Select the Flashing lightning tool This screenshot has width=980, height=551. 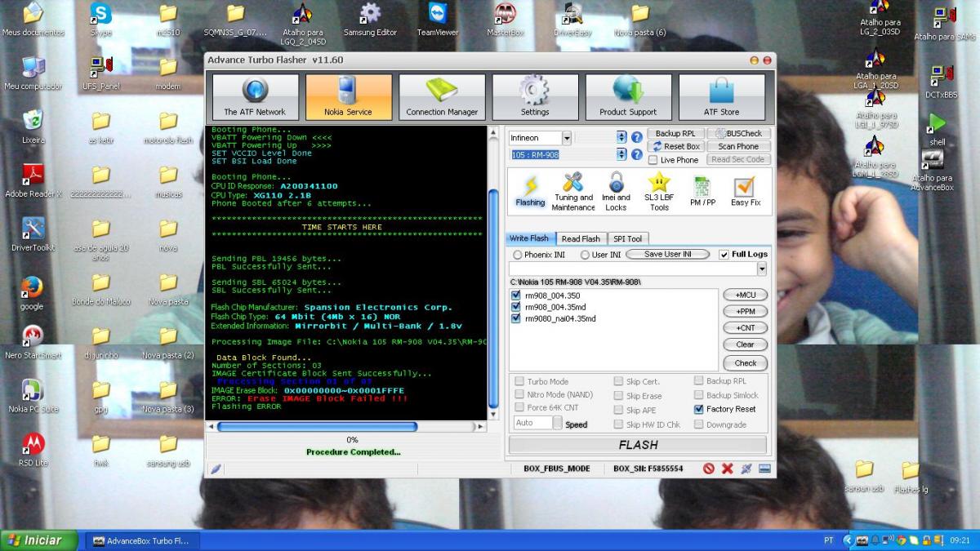pyautogui.click(x=530, y=192)
